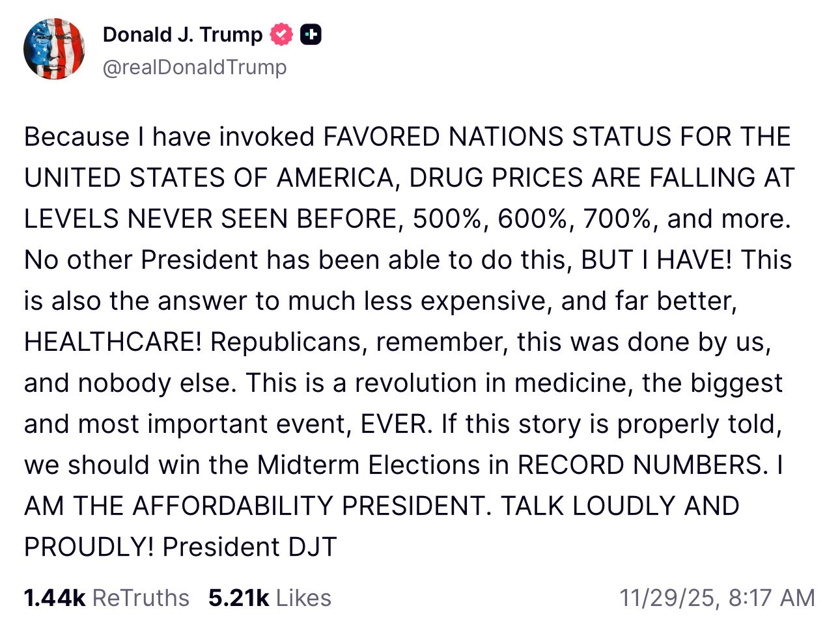
Task: Click the word ReTruths label
Action: [x=141, y=598]
